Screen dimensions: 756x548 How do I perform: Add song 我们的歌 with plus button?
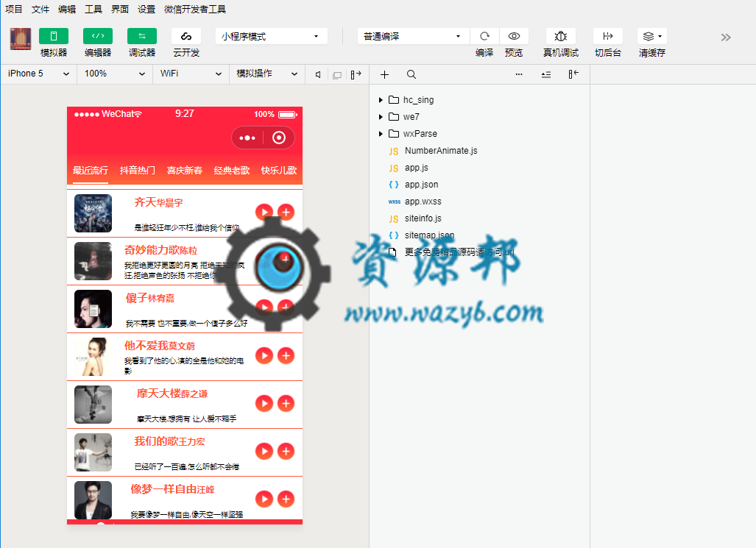[286, 451]
